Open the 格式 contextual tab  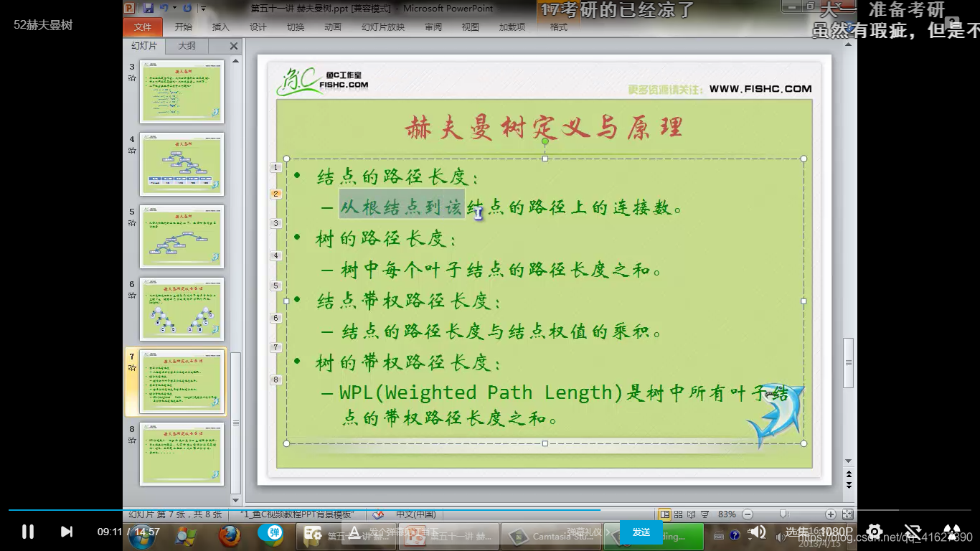(x=559, y=27)
